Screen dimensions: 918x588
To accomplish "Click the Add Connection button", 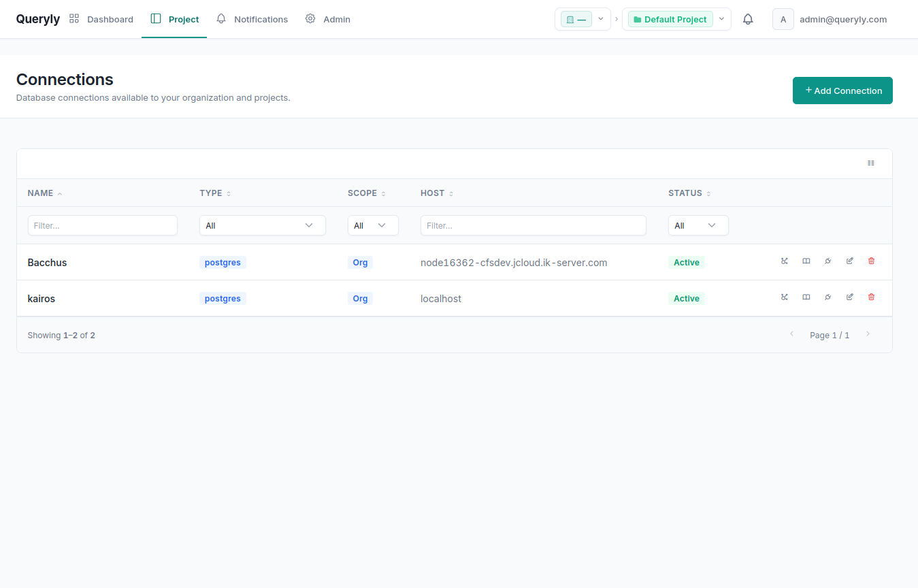I will click(x=842, y=90).
